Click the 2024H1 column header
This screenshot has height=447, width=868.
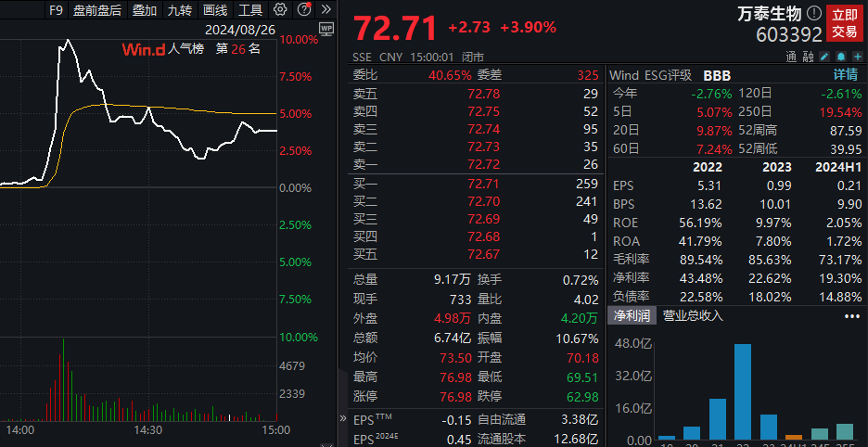(x=838, y=167)
